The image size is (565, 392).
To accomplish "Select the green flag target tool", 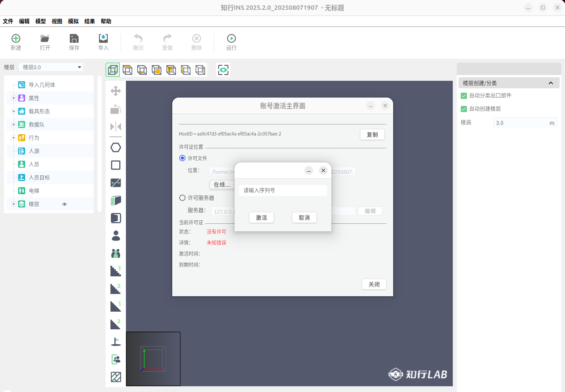I will click(116, 342).
